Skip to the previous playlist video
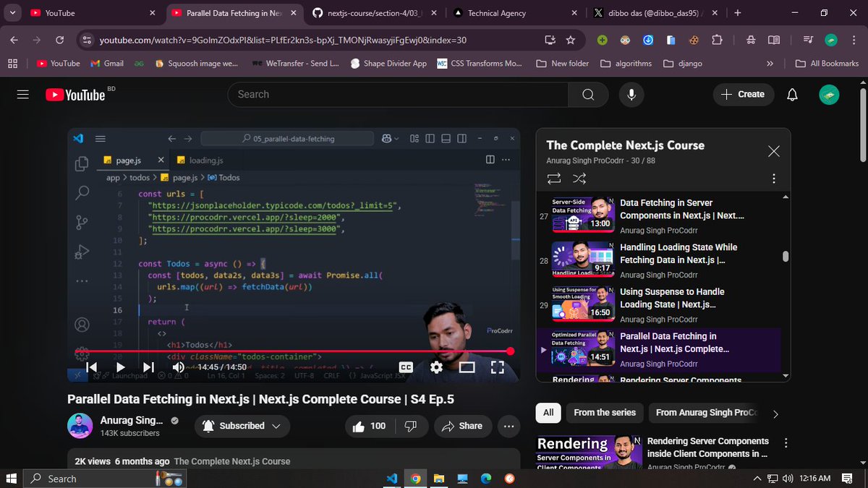The image size is (868, 488). (x=92, y=367)
